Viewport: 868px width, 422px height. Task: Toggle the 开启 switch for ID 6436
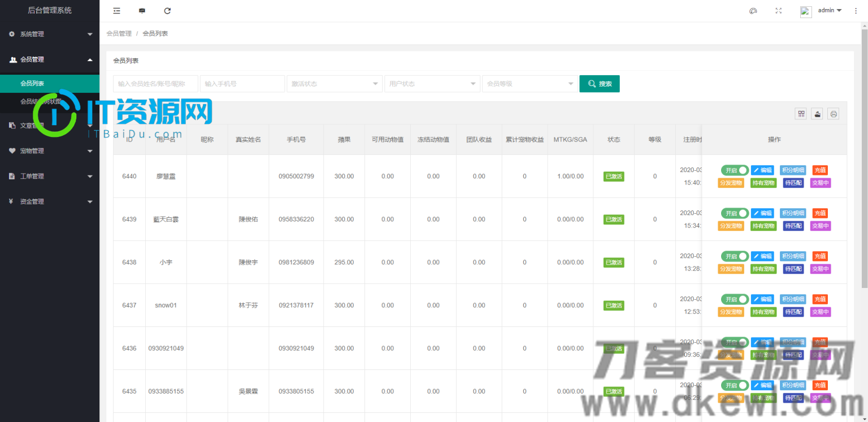coord(735,342)
